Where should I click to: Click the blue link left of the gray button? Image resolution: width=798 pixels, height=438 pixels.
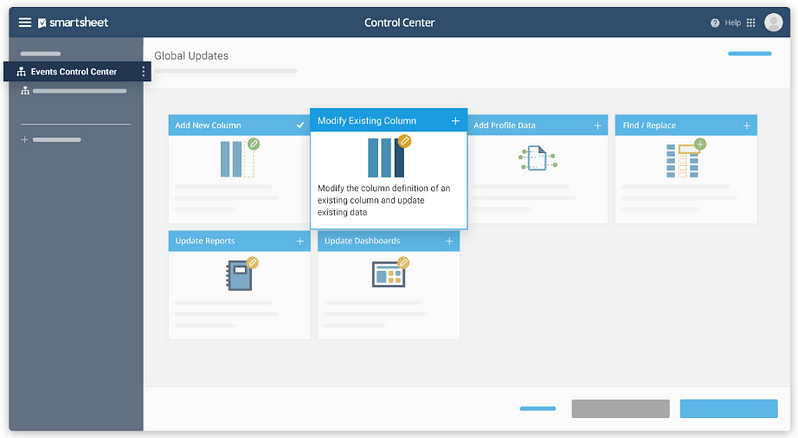pyautogui.click(x=538, y=408)
